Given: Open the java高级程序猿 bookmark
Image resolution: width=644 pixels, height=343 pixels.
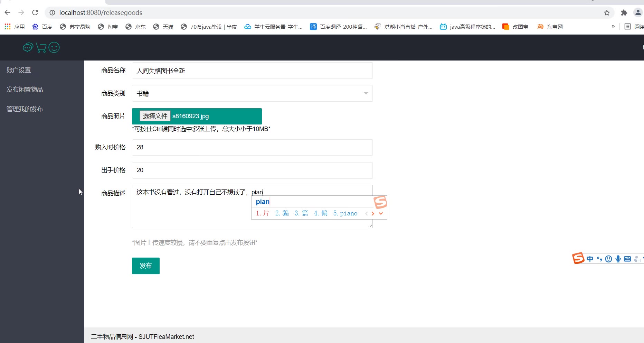Looking at the screenshot, I should pos(467,27).
